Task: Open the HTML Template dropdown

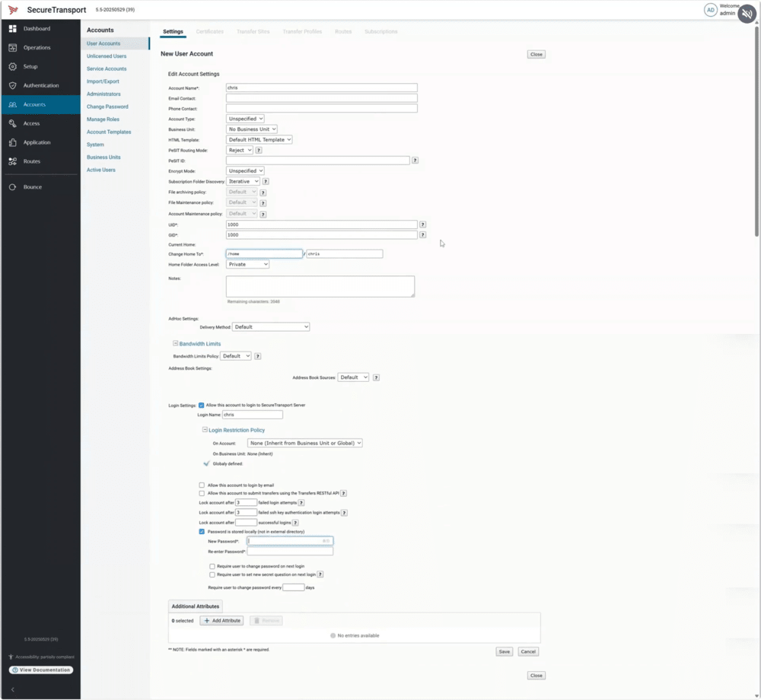Action: [x=260, y=140]
